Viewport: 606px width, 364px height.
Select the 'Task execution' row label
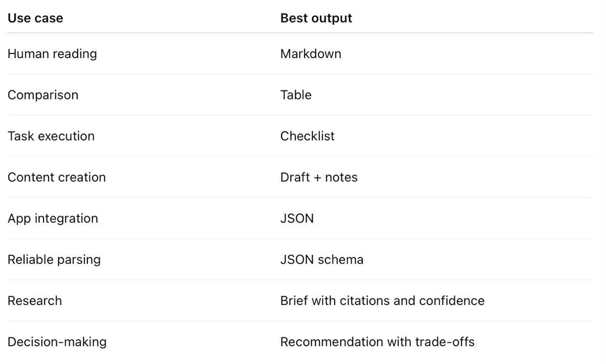(x=51, y=136)
